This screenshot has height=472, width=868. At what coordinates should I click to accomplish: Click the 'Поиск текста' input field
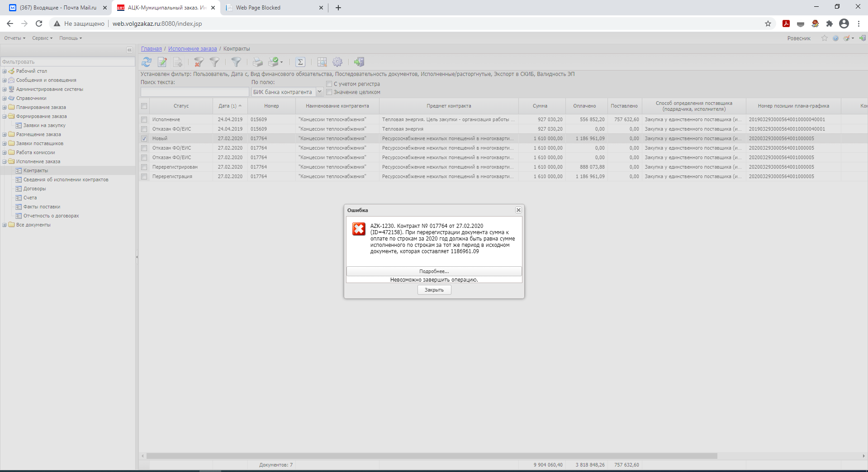click(194, 92)
